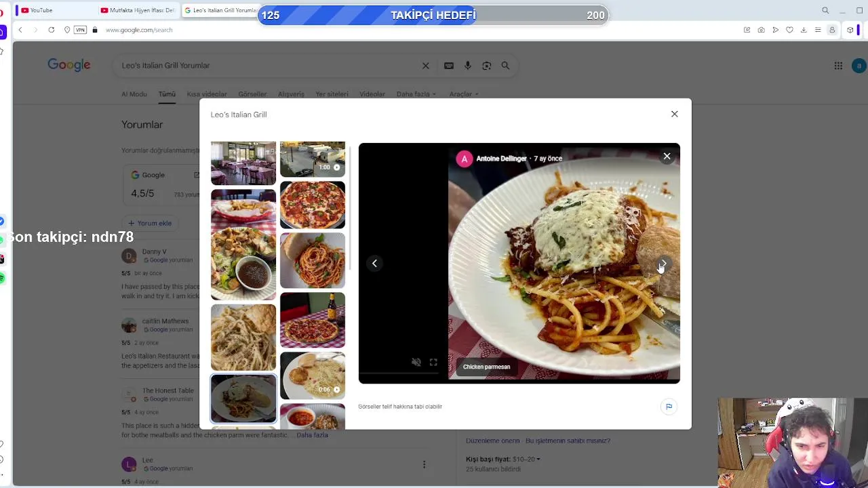The height and width of the screenshot is (488, 868).
Task: Open the creamy pasta thumbnail
Action: pos(243,337)
